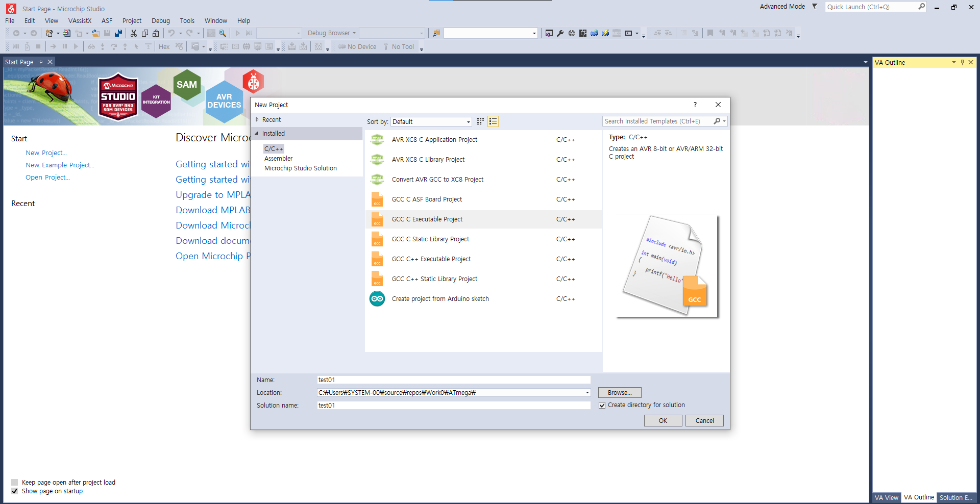The image size is (980, 504).
Task: Click the search magnifier in template search box
Action: tap(717, 121)
